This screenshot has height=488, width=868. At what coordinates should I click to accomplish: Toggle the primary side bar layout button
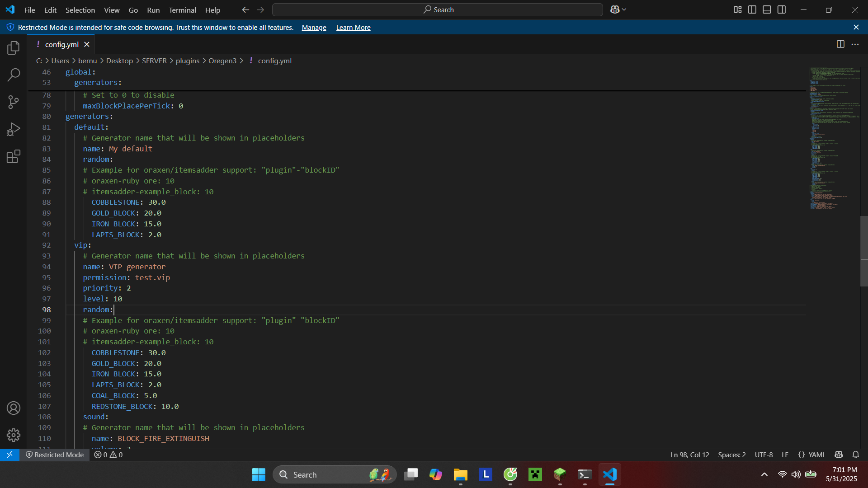752,9
